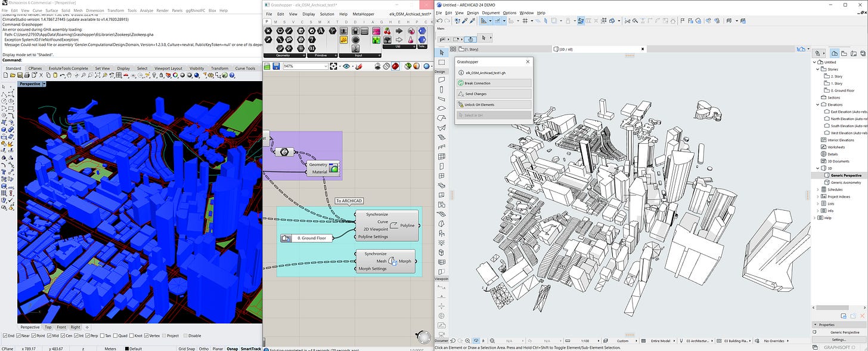
Task: Toggle the Project osnap checkbox
Action: point(165,334)
